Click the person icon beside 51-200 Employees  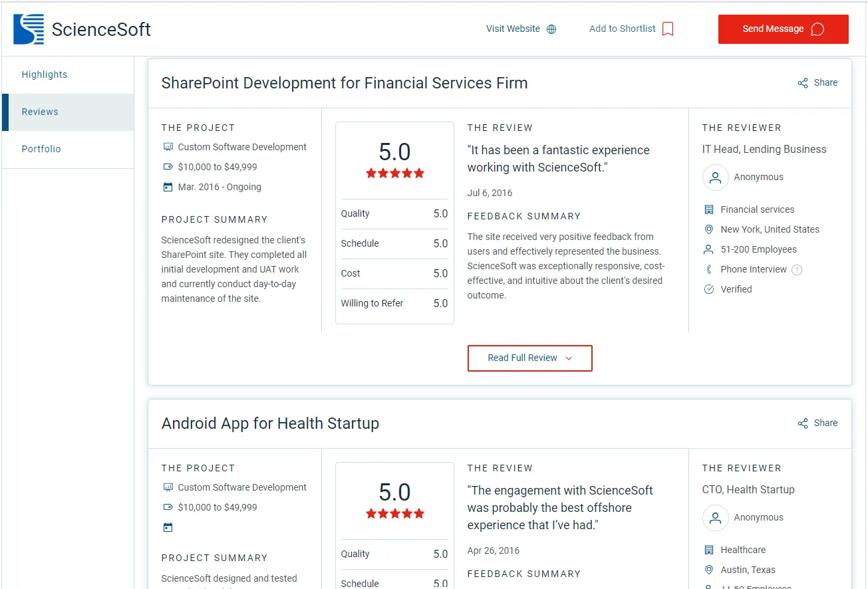[708, 249]
